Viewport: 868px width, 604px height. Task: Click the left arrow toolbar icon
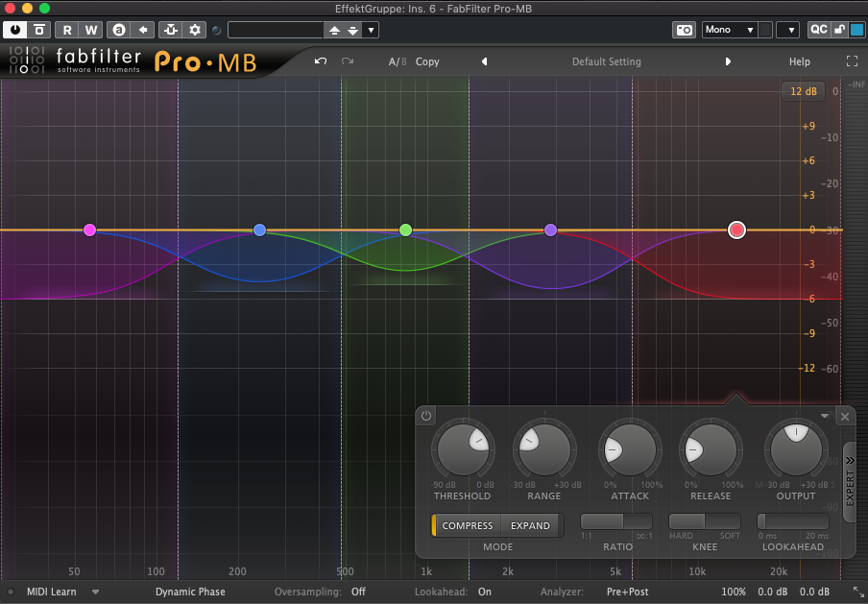click(x=143, y=30)
